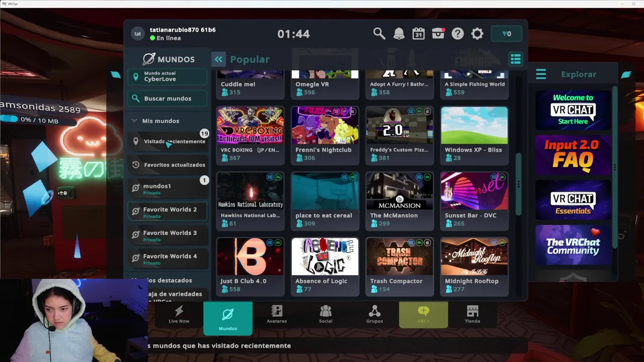
Task: Click A Simple Fishing World title
Action: click(474, 84)
